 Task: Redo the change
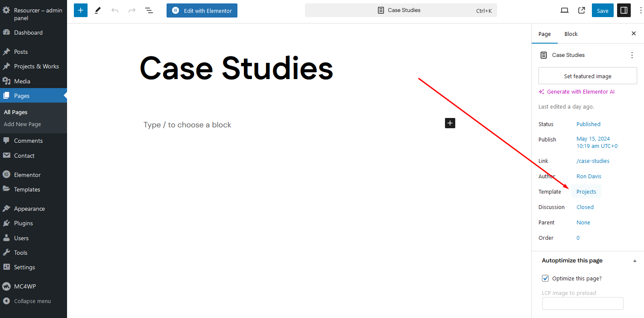(132, 10)
